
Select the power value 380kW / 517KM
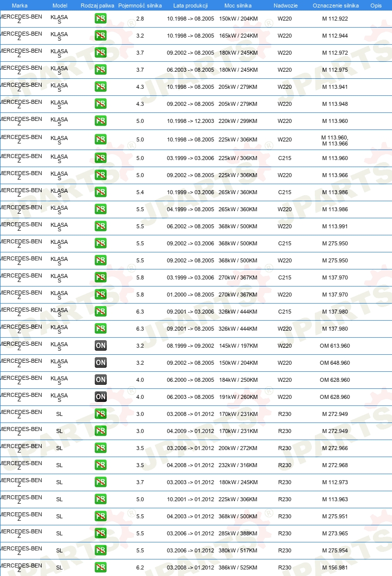point(238,550)
